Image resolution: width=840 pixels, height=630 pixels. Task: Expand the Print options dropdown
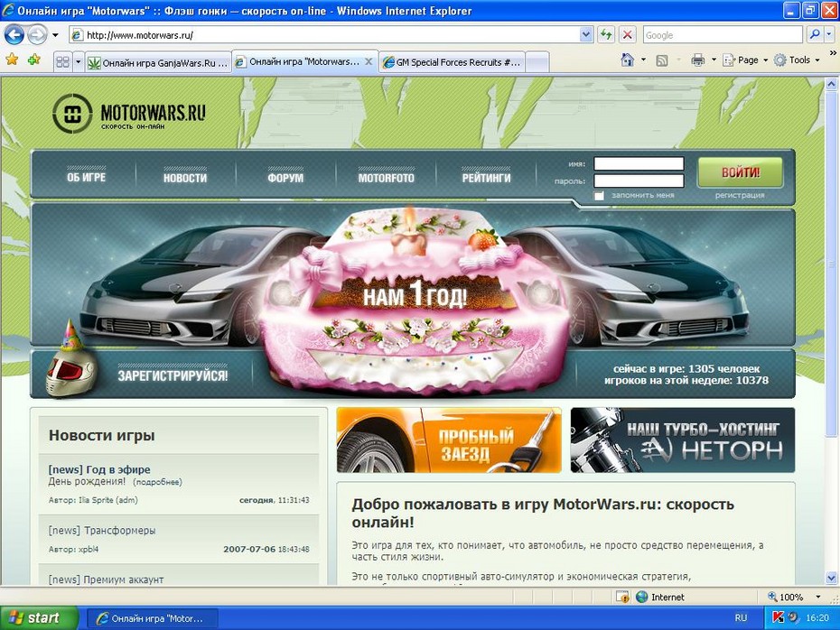point(714,60)
